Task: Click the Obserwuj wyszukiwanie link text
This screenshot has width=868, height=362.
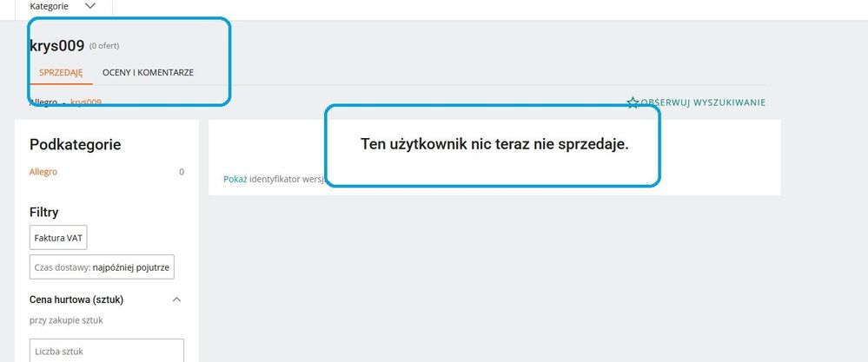Action: [x=703, y=102]
